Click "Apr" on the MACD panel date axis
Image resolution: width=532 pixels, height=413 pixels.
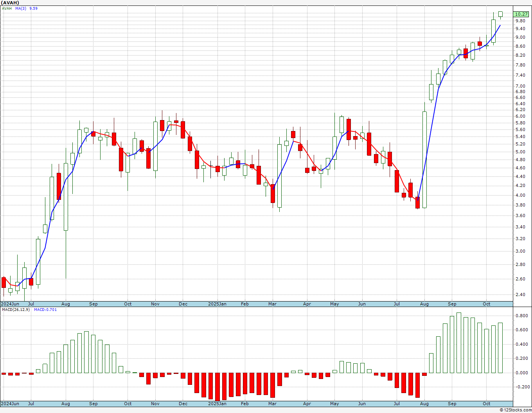(307, 404)
